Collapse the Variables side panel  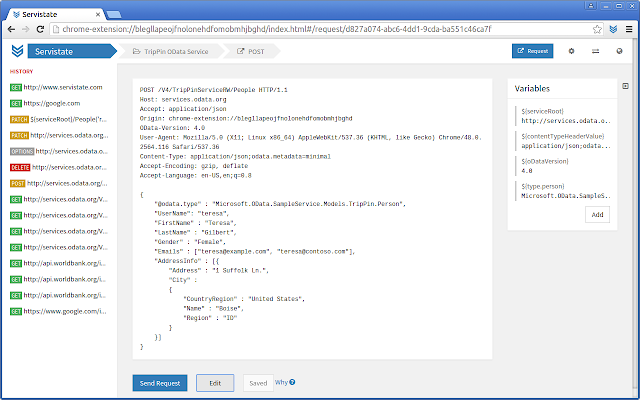(625, 86)
